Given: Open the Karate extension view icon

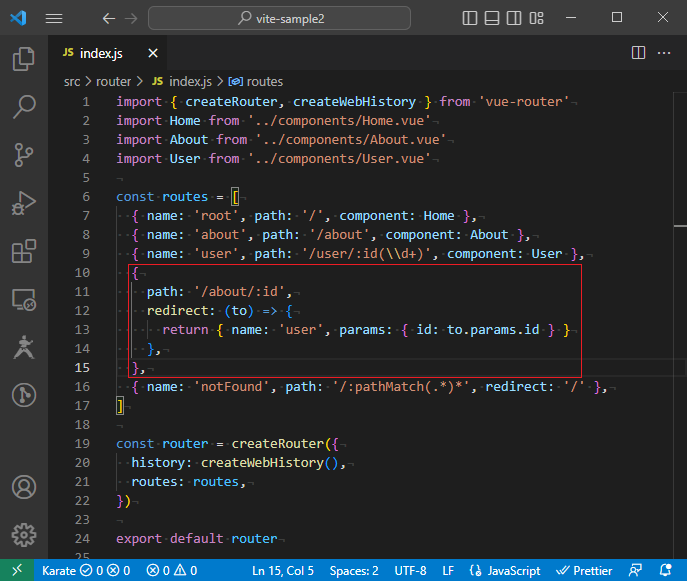Looking at the screenshot, I should click(x=24, y=347).
